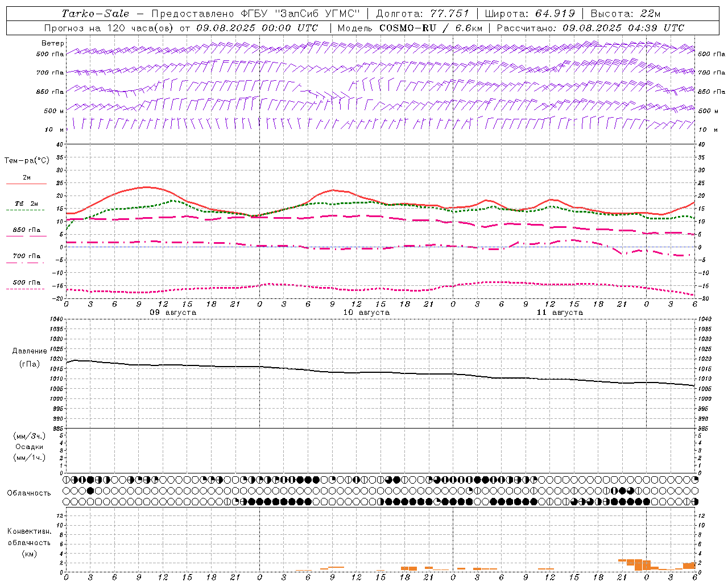Select the '10 августа' date label
Image resolution: width=728 pixels, height=582 pixels.
point(366,313)
